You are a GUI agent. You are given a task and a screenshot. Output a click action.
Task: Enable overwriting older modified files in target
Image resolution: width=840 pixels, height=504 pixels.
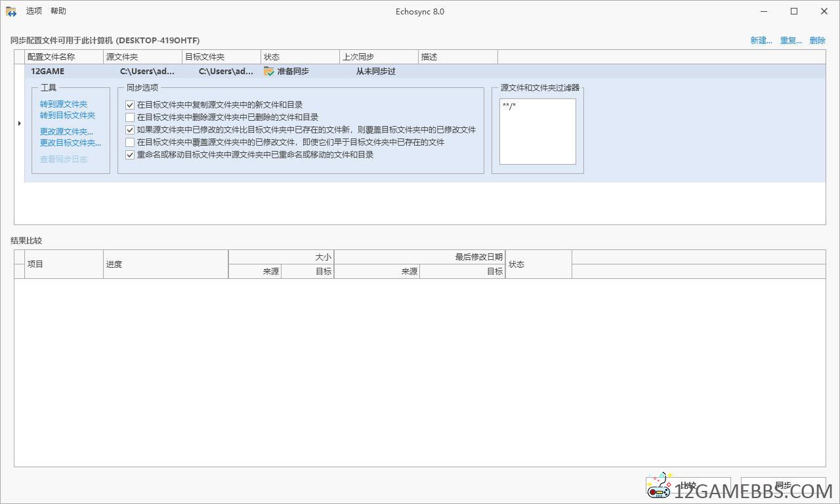coord(130,142)
